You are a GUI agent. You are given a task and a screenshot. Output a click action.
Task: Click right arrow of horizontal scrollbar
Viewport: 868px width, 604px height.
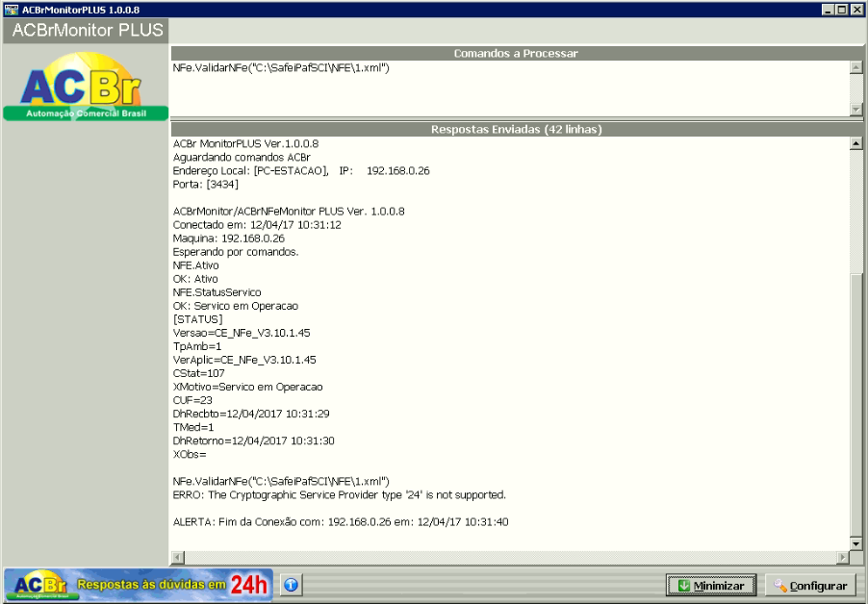click(843, 557)
